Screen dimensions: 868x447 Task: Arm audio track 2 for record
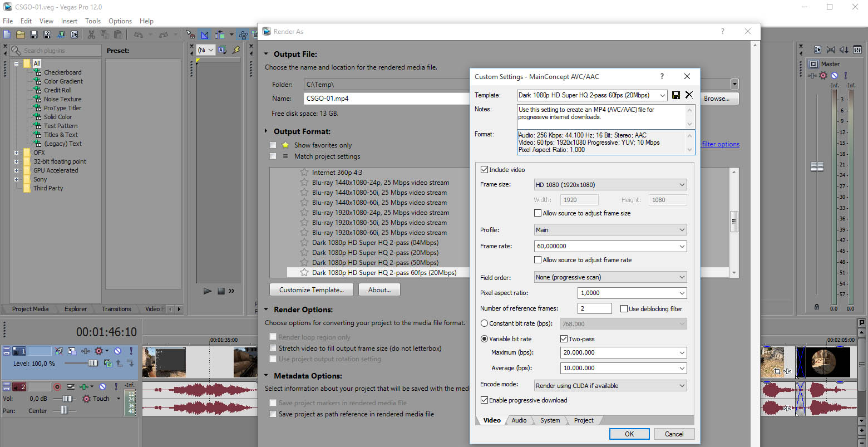[x=57, y=387]
